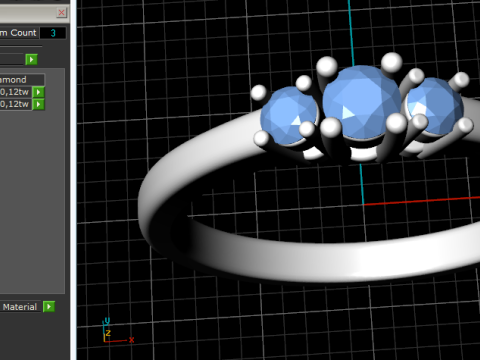Click the Material label button
Image resolution: width=480 pixels, height=360 pixels.
[x=20, y=307]
